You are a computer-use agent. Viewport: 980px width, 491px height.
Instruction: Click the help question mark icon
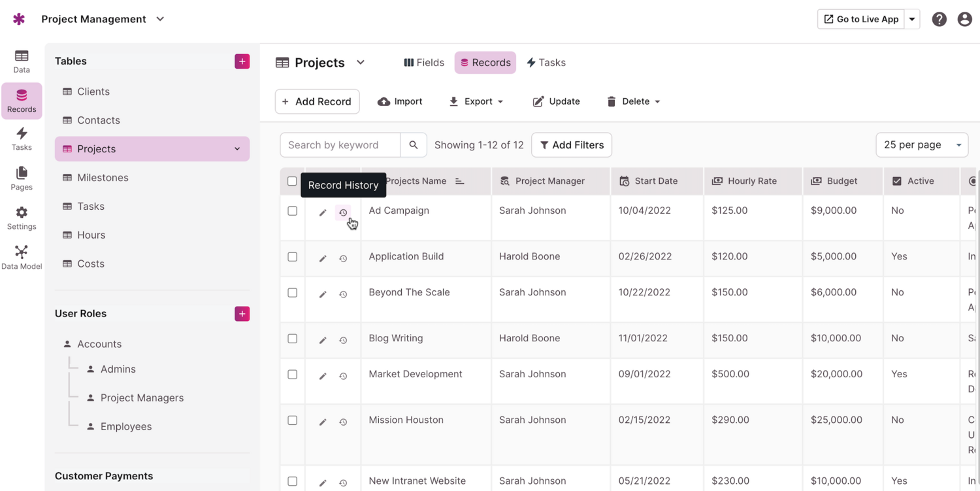point(939,20)
